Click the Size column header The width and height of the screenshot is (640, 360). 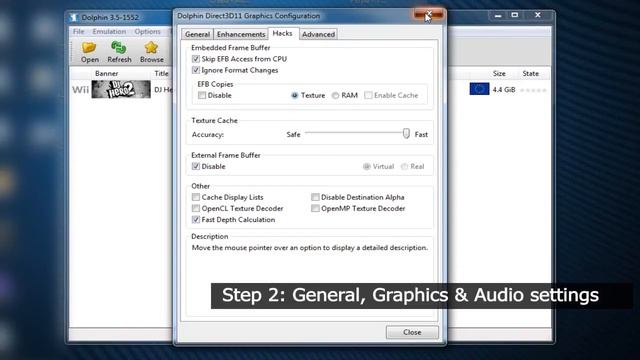tap(499, 73)
